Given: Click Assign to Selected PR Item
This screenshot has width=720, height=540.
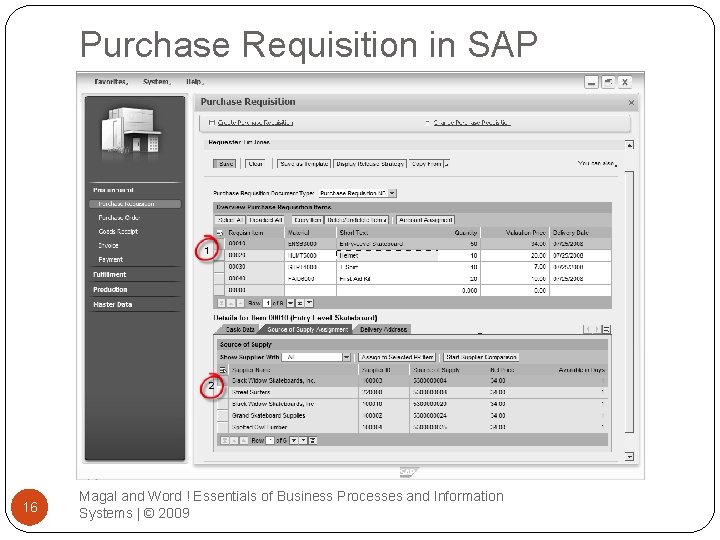Looking at the screenshot, I should point(397,357).
